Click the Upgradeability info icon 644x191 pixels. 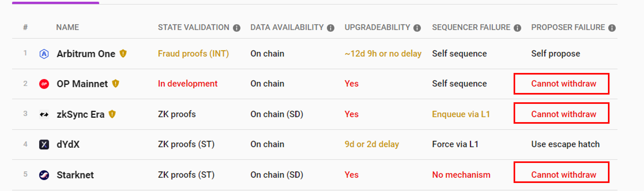(417, 28)
